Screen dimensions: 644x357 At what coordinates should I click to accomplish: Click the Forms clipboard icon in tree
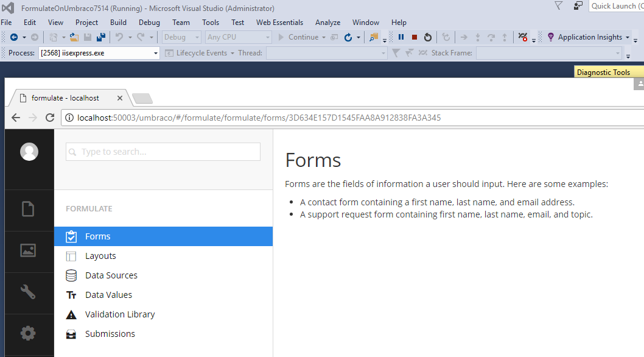click(71, 236)
